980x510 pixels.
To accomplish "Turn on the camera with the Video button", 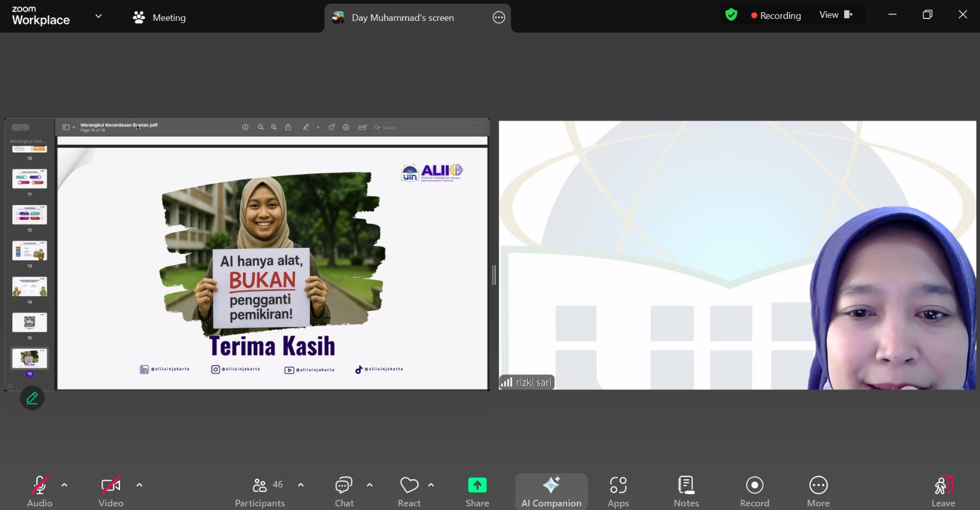I will pyautogui.click(x=111, y=492).
